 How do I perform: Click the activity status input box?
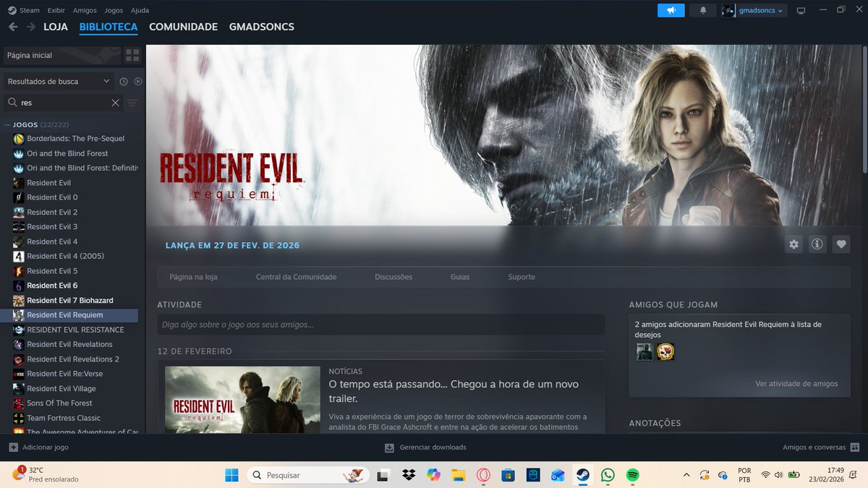point(381,325)
